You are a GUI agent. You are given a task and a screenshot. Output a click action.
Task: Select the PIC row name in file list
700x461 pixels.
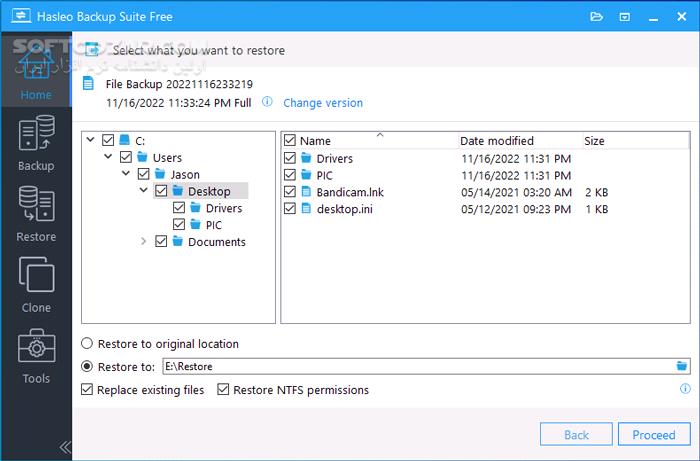pos(324,175)
